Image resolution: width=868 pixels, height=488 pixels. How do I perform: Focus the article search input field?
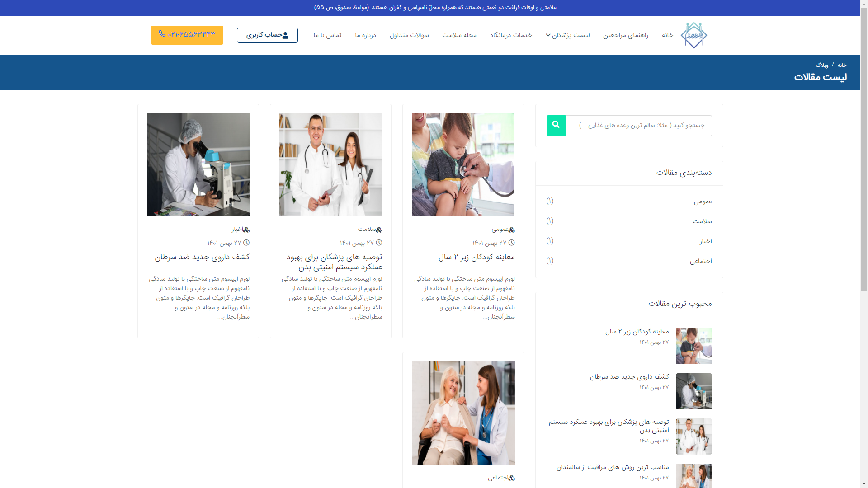coord(638,126)
